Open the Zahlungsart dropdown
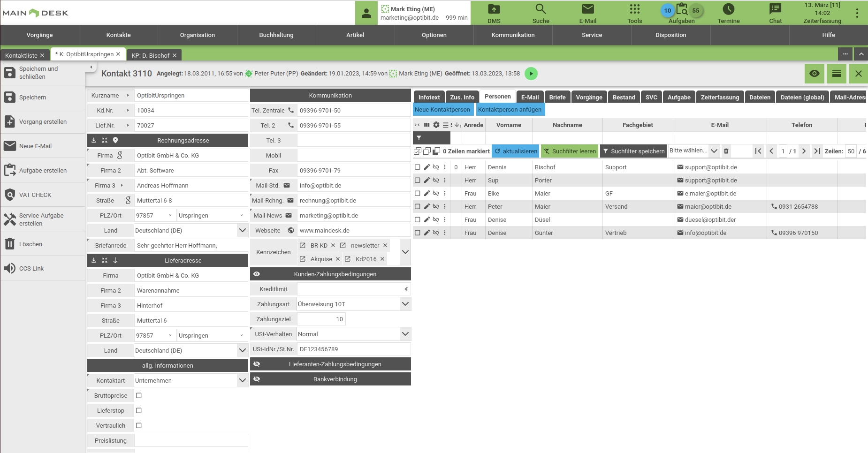The image size is (868, 453). coord(405,304)
